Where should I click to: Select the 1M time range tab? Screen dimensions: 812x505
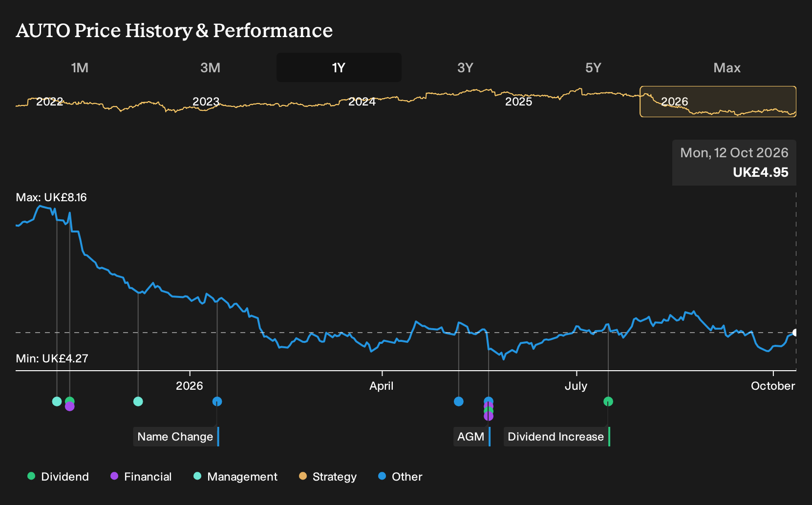[x=80, y=67]
